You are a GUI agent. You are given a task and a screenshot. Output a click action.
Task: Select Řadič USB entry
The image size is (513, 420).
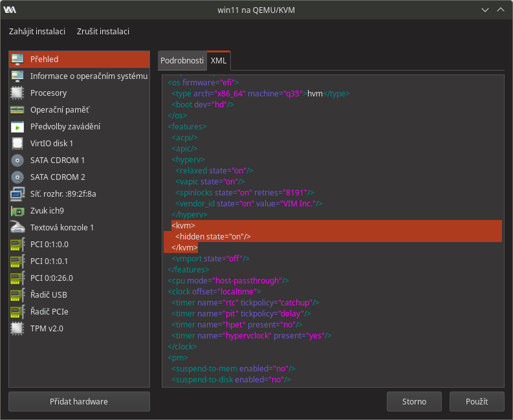79,295
